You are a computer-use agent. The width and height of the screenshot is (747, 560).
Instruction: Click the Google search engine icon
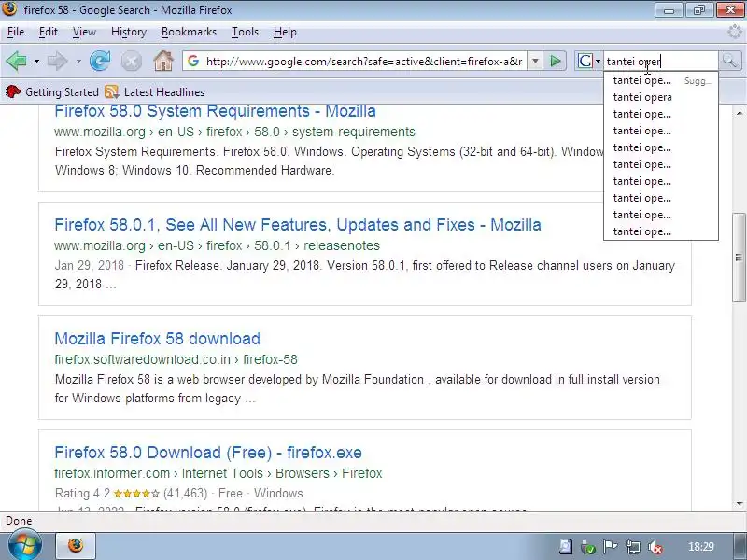(x=585, y=61)
